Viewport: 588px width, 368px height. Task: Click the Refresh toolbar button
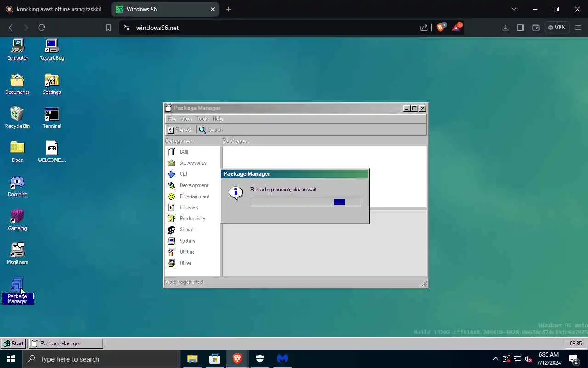pyautogui.click(x=180, y=130)
